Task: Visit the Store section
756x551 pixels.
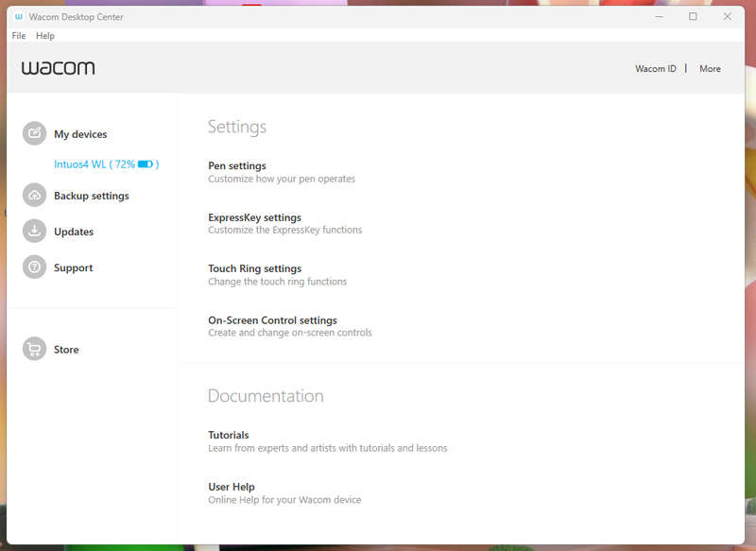Action: click(66, 350)
